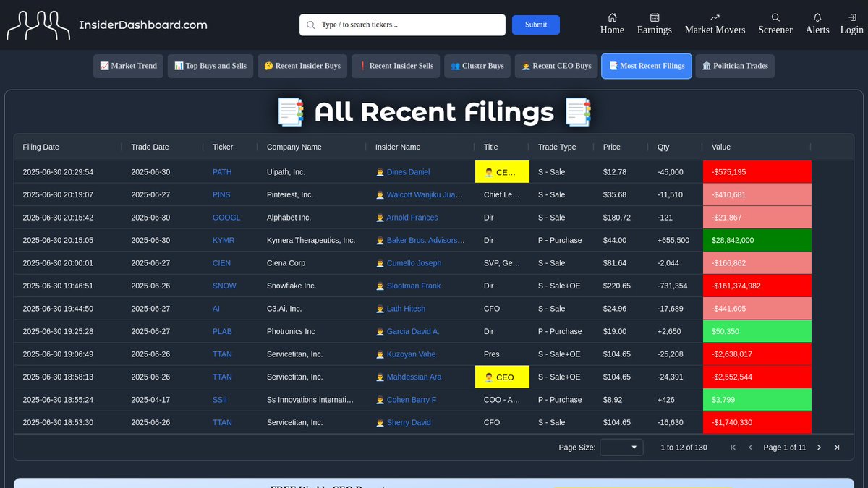This screenshot has height=488, width=868.
Task: Open the Page Size dropdown
Action: coord(621,448)
